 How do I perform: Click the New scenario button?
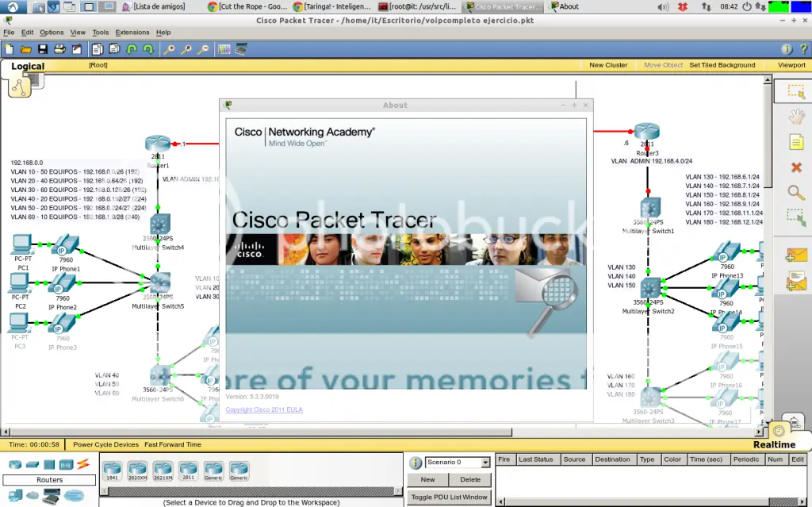tap(427, 479)
